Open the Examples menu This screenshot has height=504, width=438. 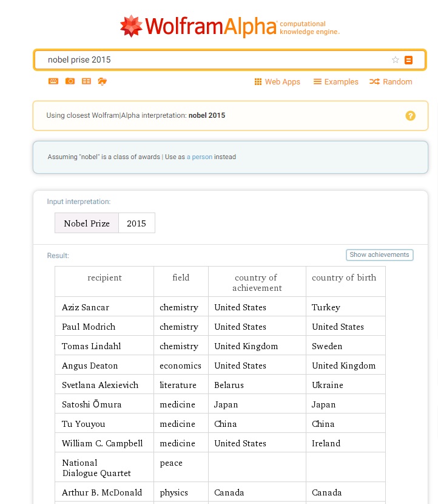coord(335,82)
